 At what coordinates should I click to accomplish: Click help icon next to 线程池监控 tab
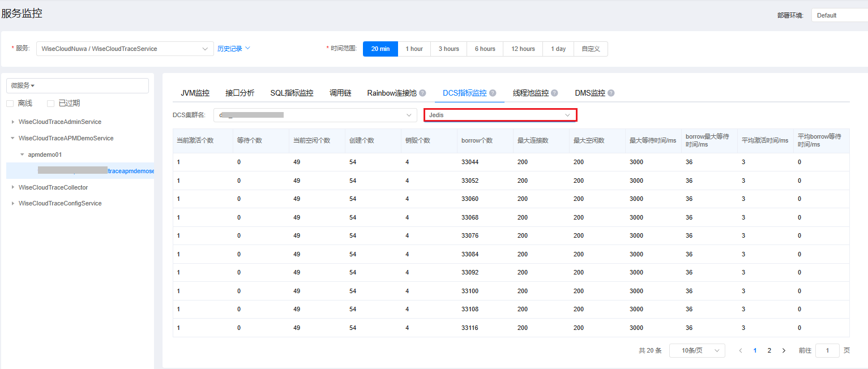554,93
